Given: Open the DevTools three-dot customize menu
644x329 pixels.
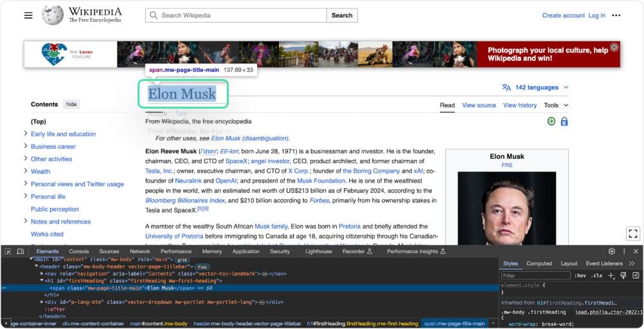Looking at the screenshot, I should (x=624, y=251).
